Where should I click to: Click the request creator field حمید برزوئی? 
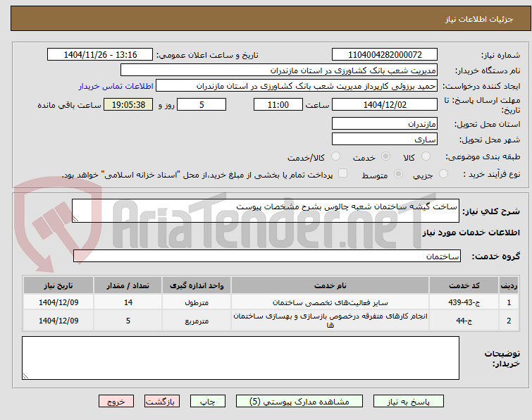point(297,86)
